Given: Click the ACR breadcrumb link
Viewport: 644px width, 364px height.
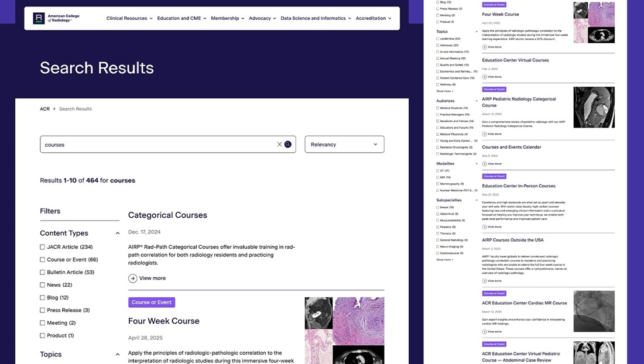Looking at the screenshot, I should 44,108.
